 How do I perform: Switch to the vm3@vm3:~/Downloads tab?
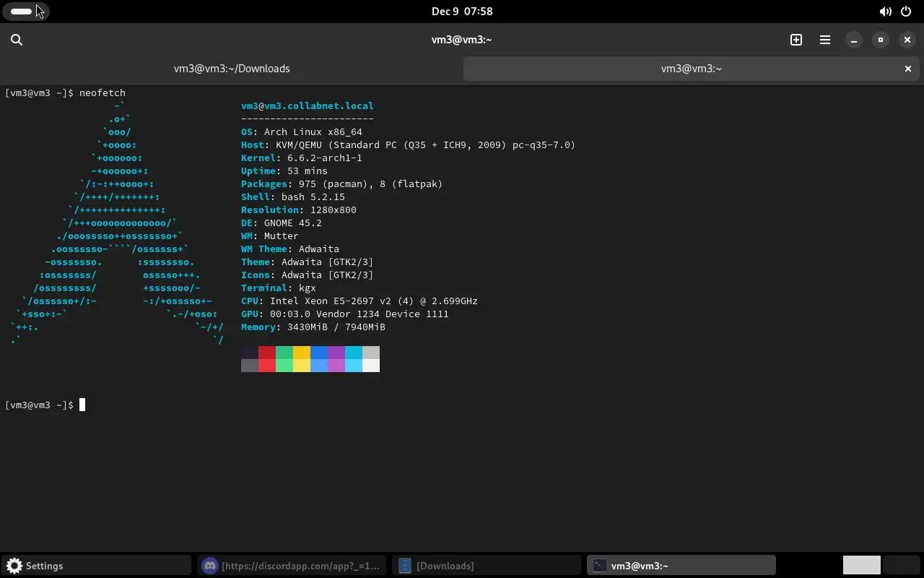[x=232, y=69]
